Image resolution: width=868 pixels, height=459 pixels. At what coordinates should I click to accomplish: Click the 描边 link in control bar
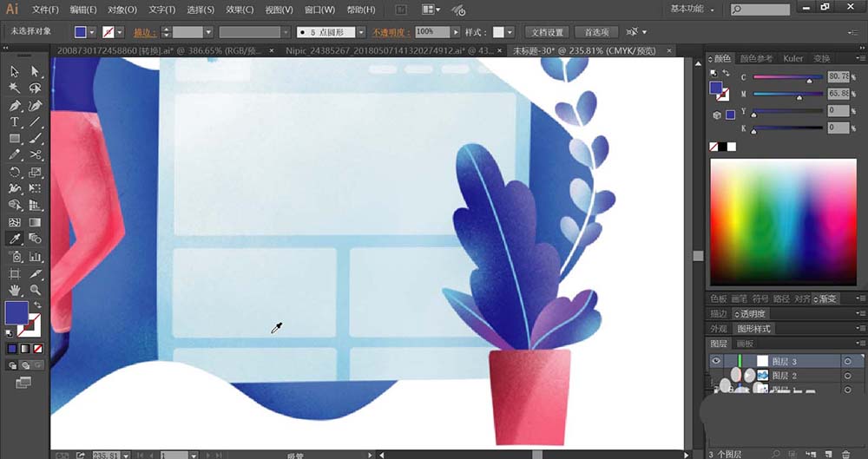coord(144,33)
